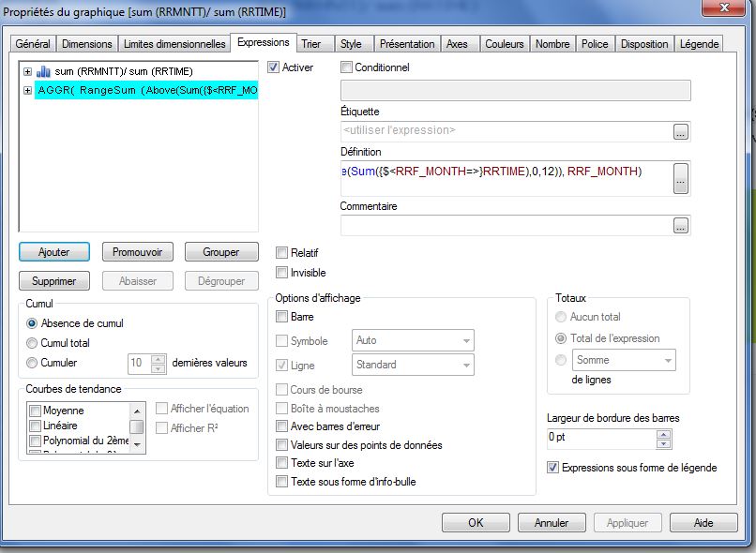The image size is (756, 553).
Task: Toggle Expressions sous forme de légende
Action: [x=553, y=468]
